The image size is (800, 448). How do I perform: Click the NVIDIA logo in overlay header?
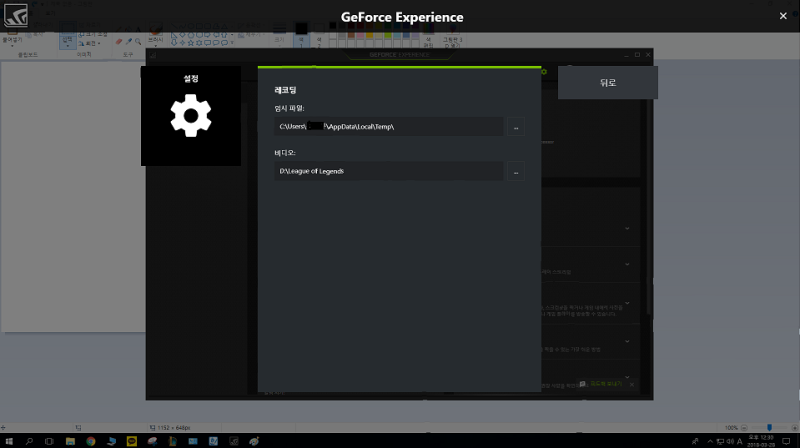click(16, 15)
